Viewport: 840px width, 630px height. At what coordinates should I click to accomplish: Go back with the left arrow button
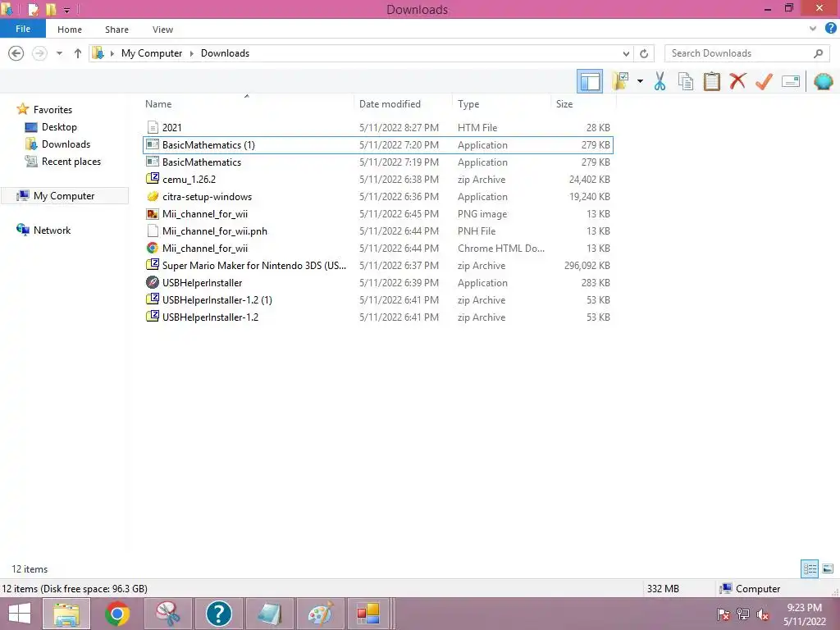pyautogui.click(x=16, y=53)
